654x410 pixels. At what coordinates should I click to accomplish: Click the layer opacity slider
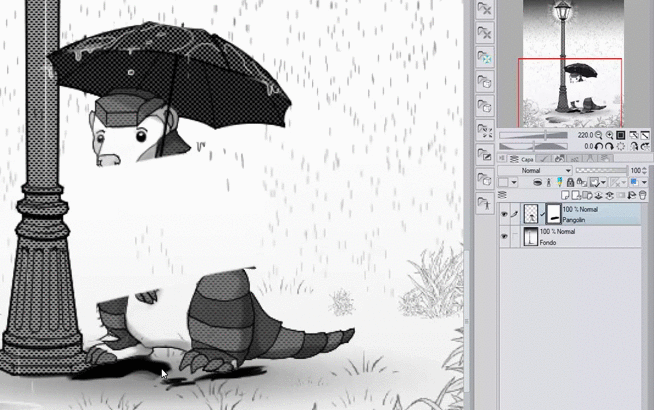[x=602, y=170]
